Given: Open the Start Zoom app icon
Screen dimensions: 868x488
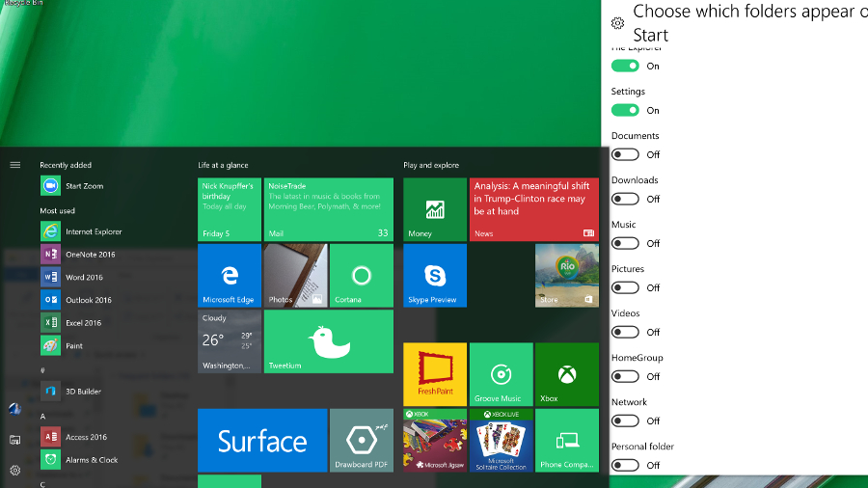Looking at the screenshot, I should click(50, 186).
